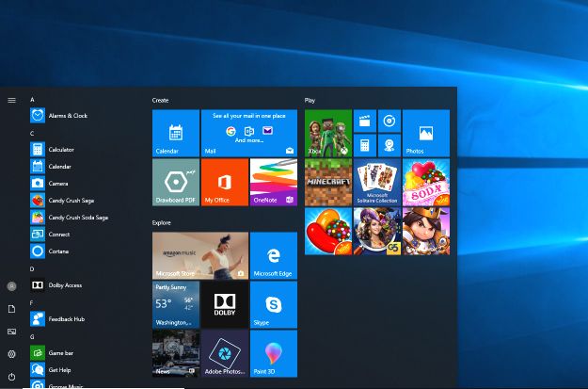This screenshot has width=588, height=389.
Task: Launch the Candy Crush Saga tile
Action: tap(328, 231)
